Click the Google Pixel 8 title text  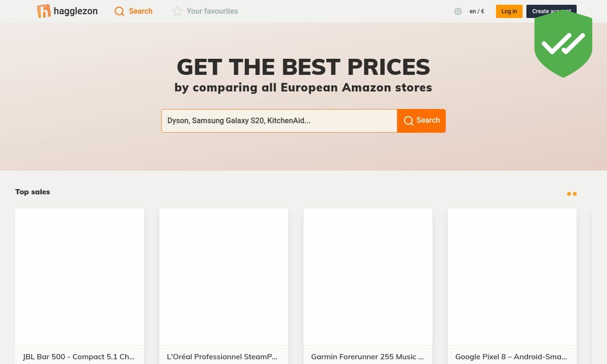click(511, 356)
